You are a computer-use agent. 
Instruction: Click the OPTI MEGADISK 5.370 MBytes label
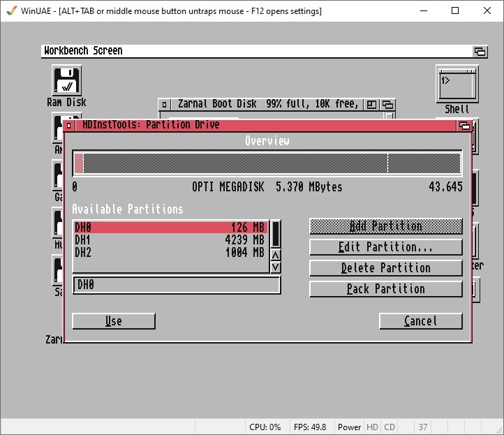[x=267, y=187]
